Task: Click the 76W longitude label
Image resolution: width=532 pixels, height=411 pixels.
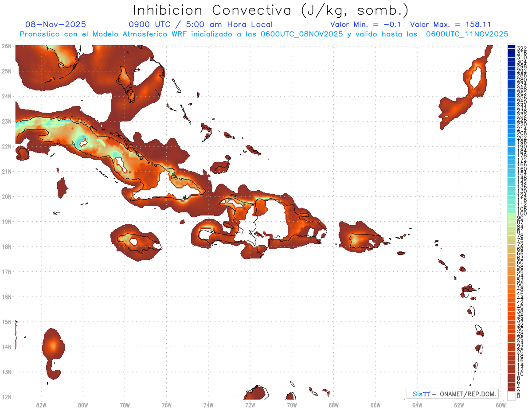Action: pos(167,405)
